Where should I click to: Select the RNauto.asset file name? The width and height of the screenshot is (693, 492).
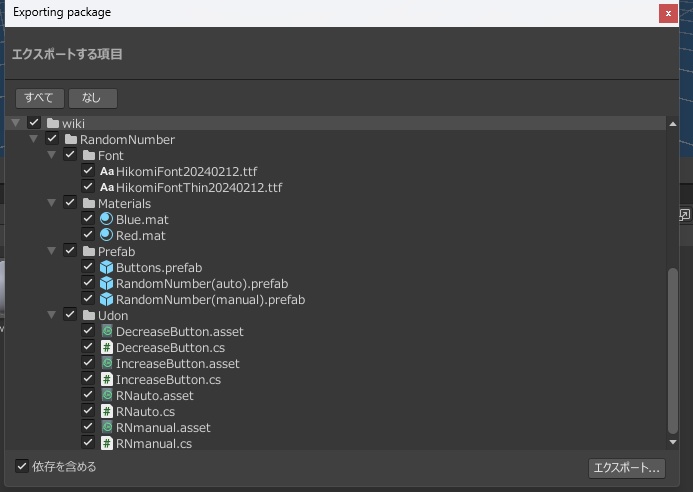(155, 396)
